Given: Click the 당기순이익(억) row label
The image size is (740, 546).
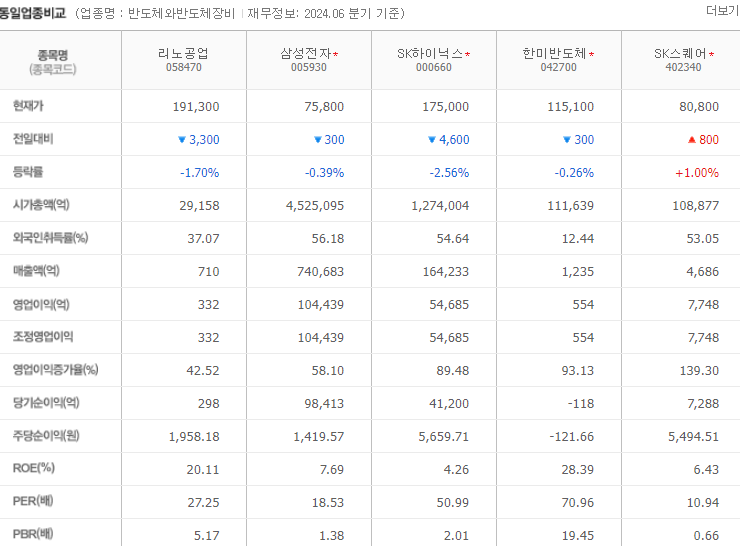Looking at the screenshot, I should 46,403.
